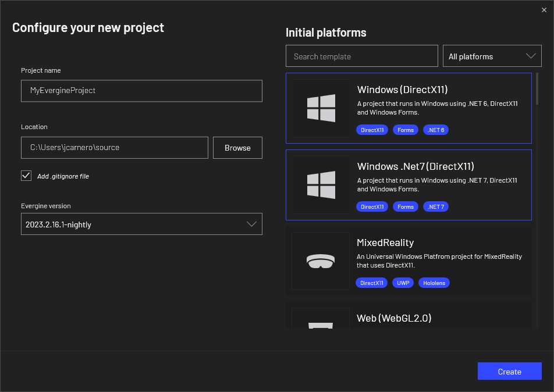This screenshot has height=392, width=554.
Task: Click the Project name label
Action: [x=41, y=70]
